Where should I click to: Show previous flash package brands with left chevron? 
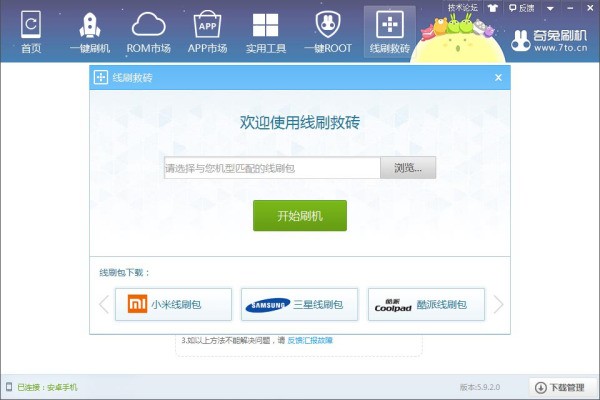(104, 304)
